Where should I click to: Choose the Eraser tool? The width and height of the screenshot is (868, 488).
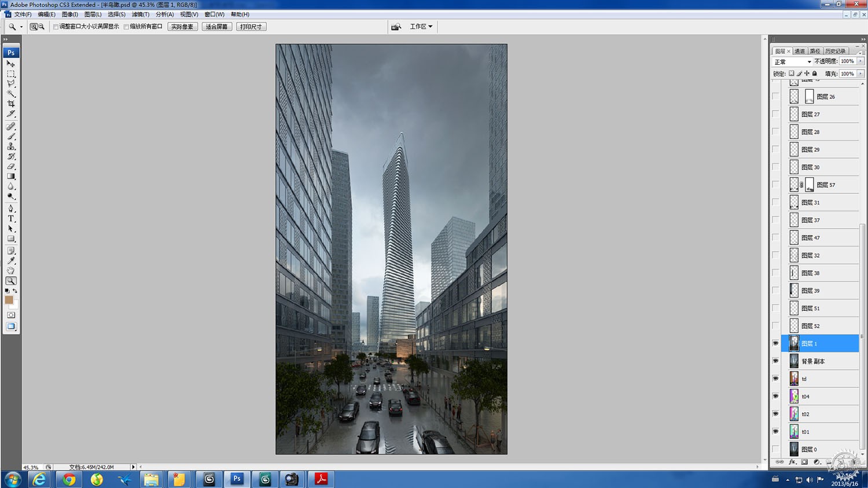(11, 166)
